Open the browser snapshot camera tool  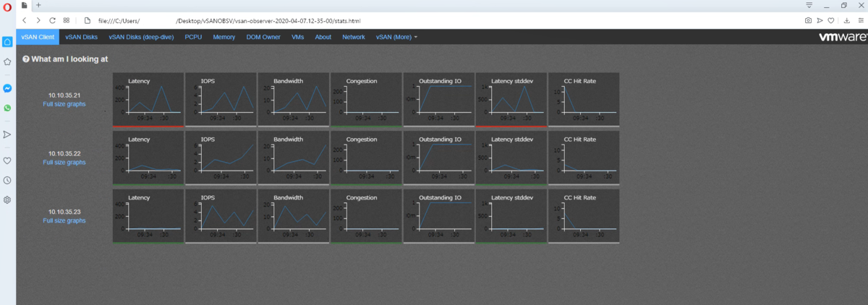(808, 20)
